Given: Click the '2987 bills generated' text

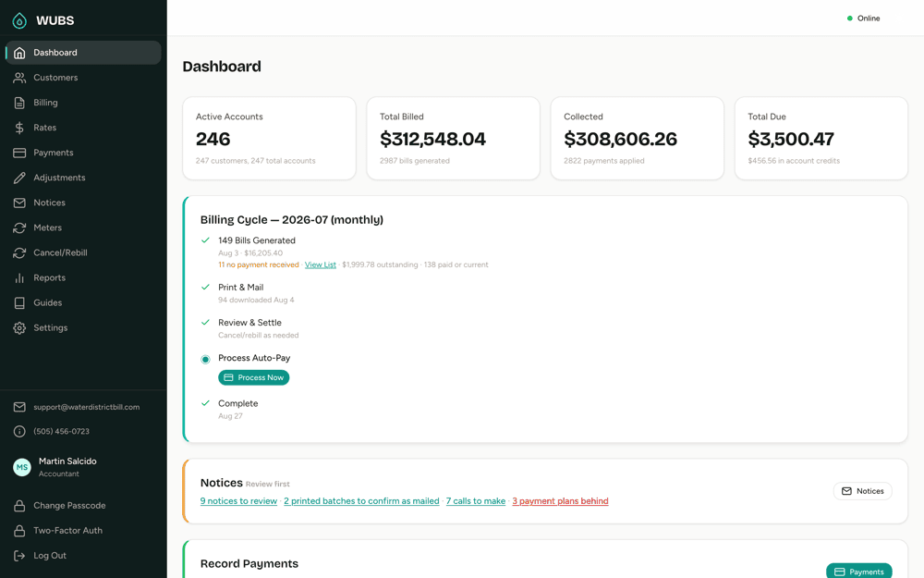Looking at the screenshot, I should coord(414,160).
